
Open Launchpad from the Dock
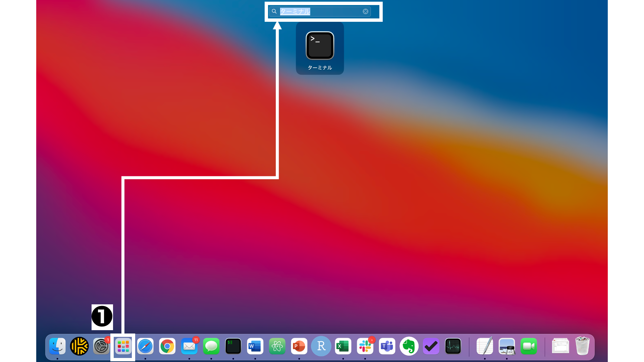click(x=123, y=346)
